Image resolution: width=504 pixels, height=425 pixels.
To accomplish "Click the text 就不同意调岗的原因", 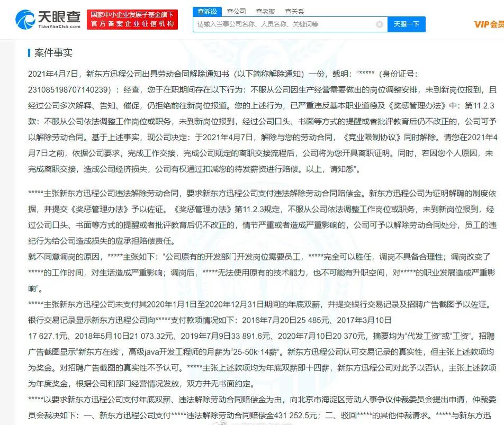I will 64,257.
